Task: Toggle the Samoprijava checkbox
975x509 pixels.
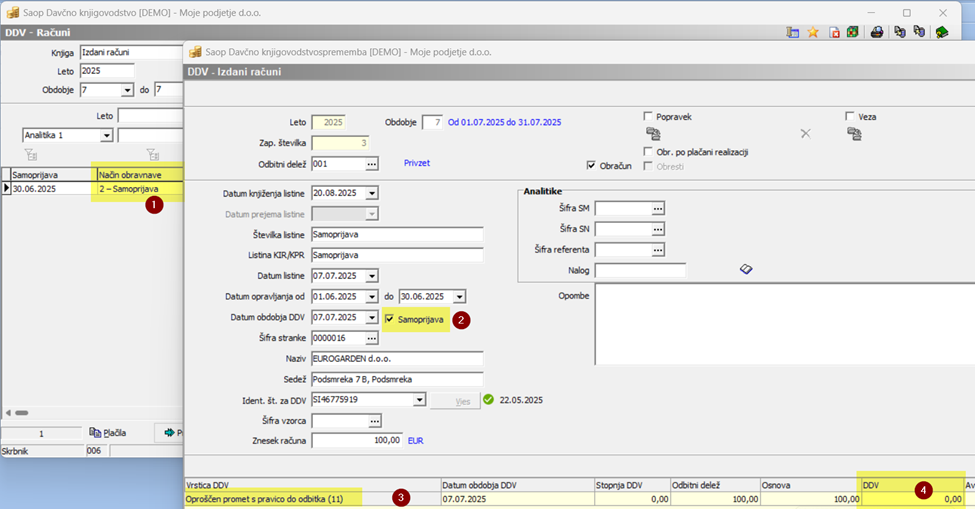Action: [x=390, y=319]
